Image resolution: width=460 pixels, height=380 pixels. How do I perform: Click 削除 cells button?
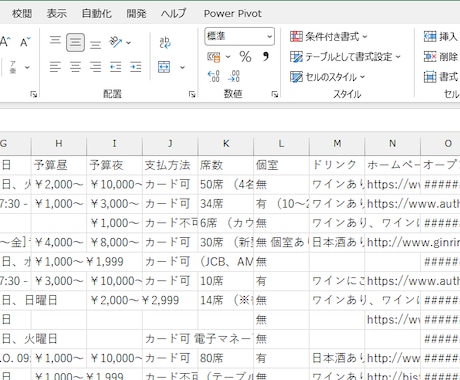click(441, 57)
